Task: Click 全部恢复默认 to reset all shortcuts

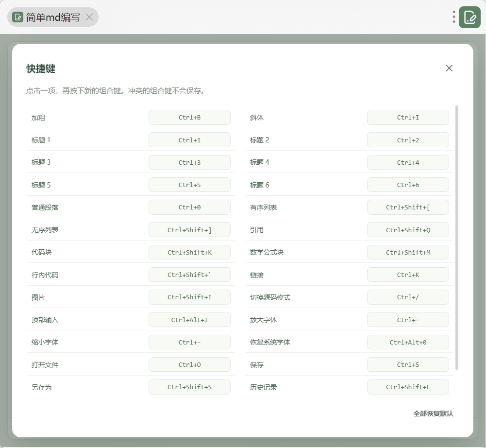Action: (x=433, y=414)
